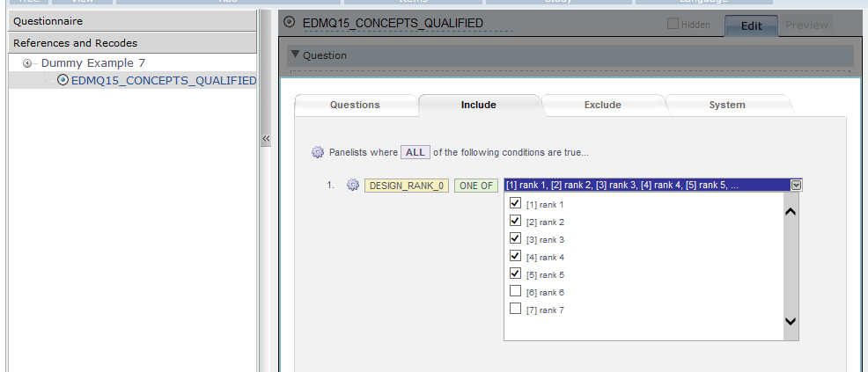Click the EDMQ15_CONCEPTS_QUALIFIED header radio icon
Viewport: 868px width, 372px height.
pos(289,22)
